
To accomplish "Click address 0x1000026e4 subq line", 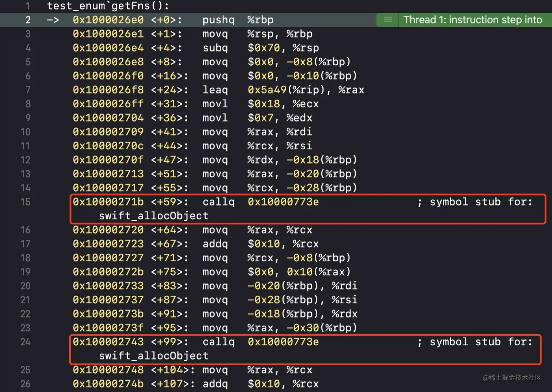I will coord(108,48).
